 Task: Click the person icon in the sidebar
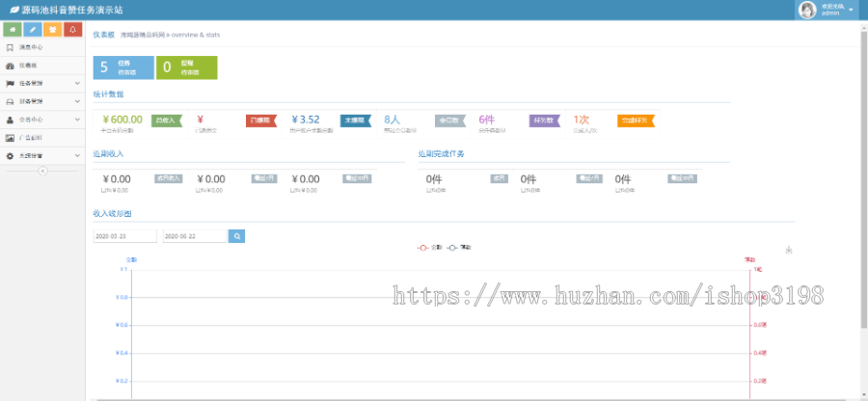(x=10, y=120)
